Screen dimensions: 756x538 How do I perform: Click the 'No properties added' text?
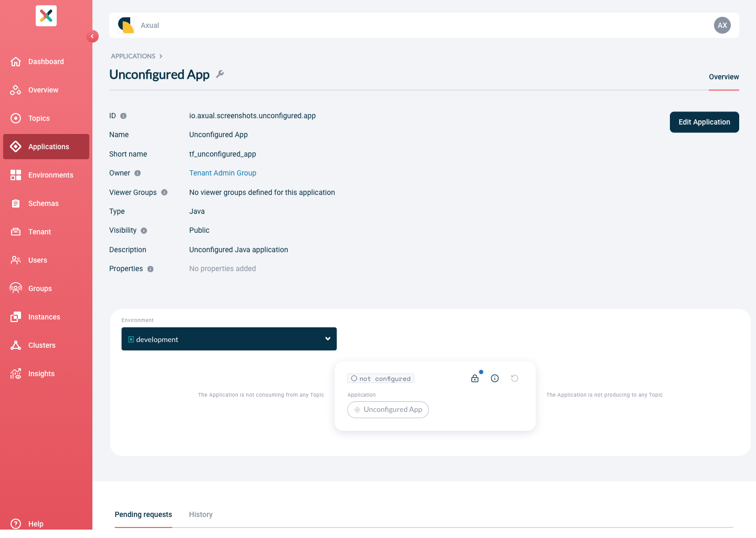pyautogui.click(x=223, y=268)
